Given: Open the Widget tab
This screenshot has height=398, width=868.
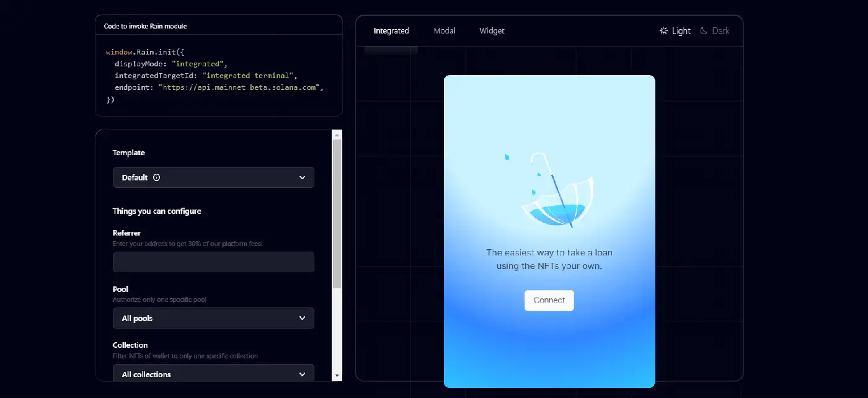Looking at the screenshot, I should point(492,31).
